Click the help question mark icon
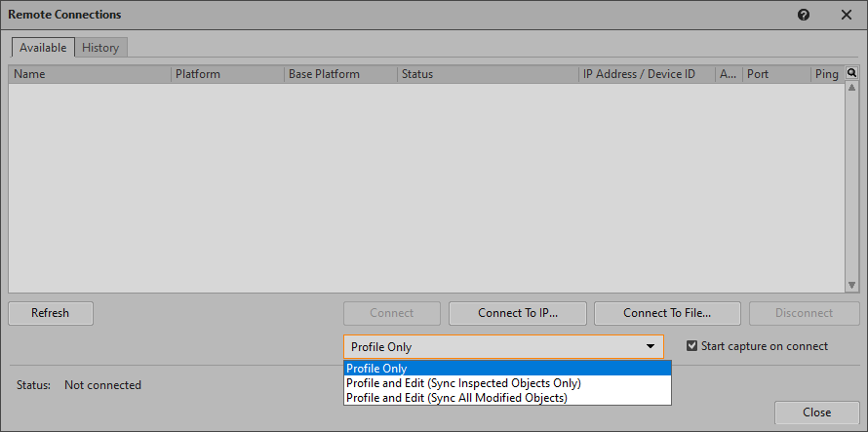This screenshot has height=432, width=868. 804,15
